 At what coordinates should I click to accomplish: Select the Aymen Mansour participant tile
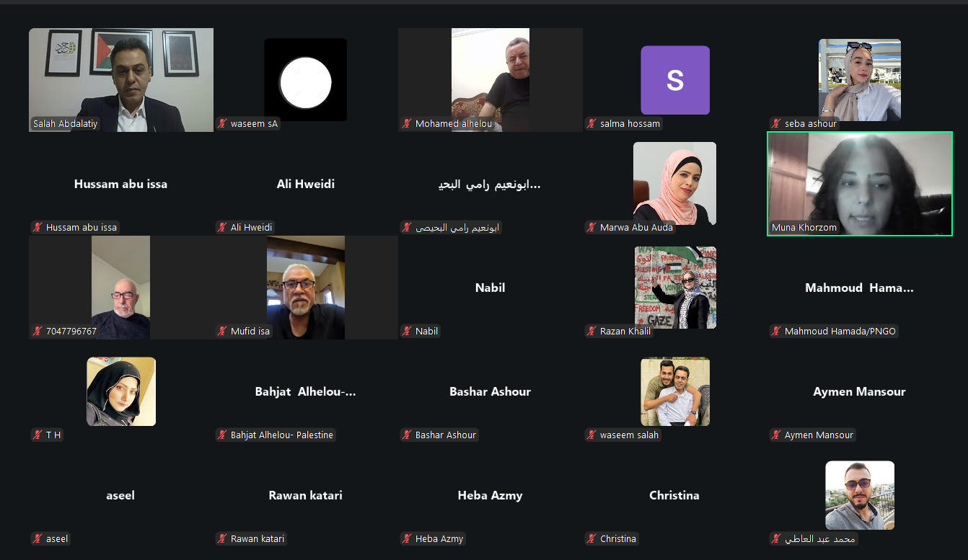[x=860, y=391]
